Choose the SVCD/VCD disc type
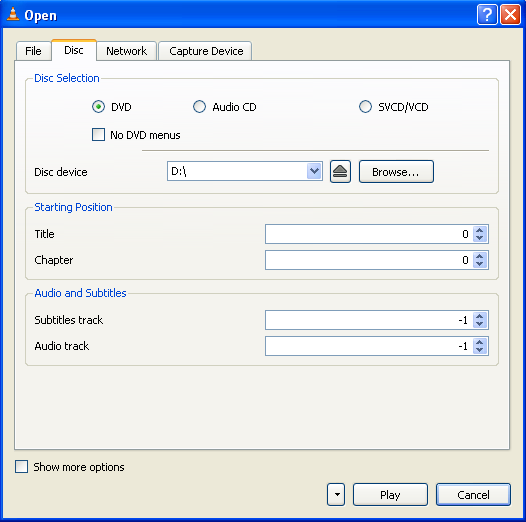 pyautogui.click(x=365, y=107)
